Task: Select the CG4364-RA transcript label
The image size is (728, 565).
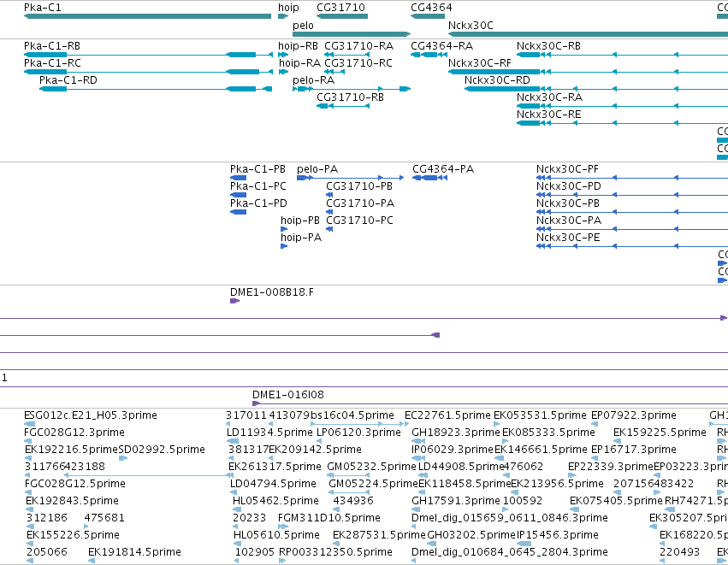Action: tap(442, 46)
